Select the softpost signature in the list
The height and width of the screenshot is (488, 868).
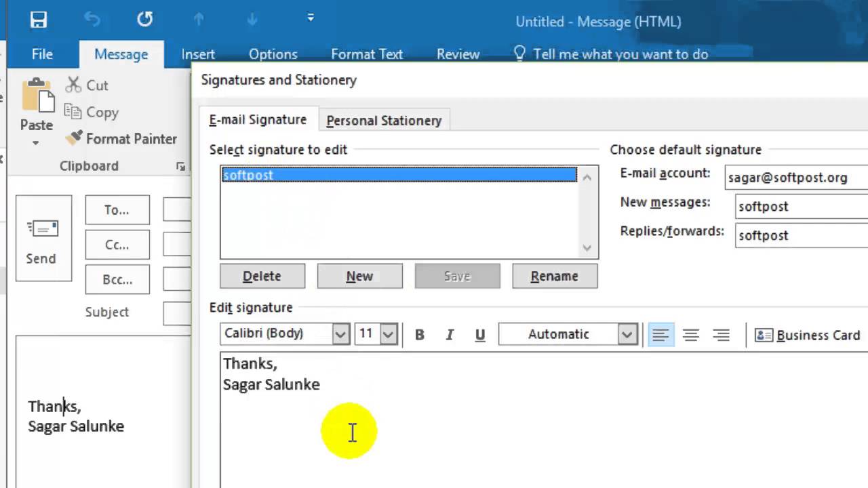[399, 175]
